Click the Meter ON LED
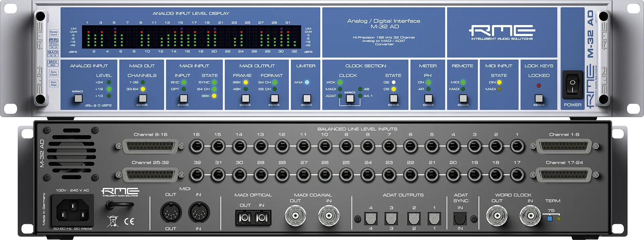This screenshot has height=240, width=644. tap(428, 82)
